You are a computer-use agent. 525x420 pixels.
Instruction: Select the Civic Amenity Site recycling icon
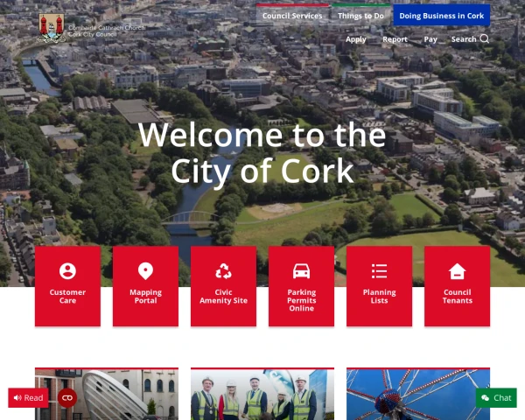(x=223, y=271)
